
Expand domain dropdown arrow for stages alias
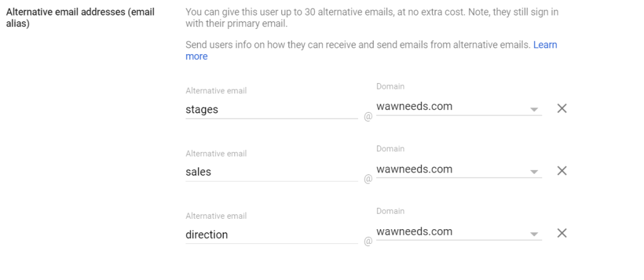534,109
